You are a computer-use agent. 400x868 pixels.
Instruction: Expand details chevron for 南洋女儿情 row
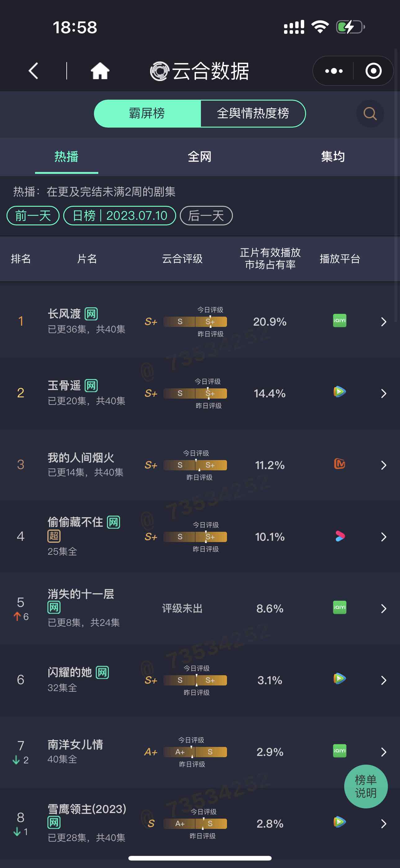pos(384,752)
